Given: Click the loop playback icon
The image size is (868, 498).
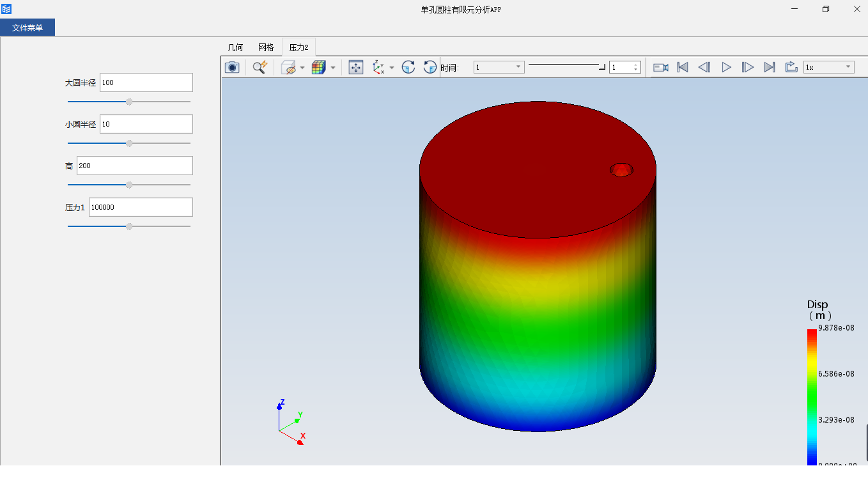Looking at the screenshot, I should (x=791, y=67).
